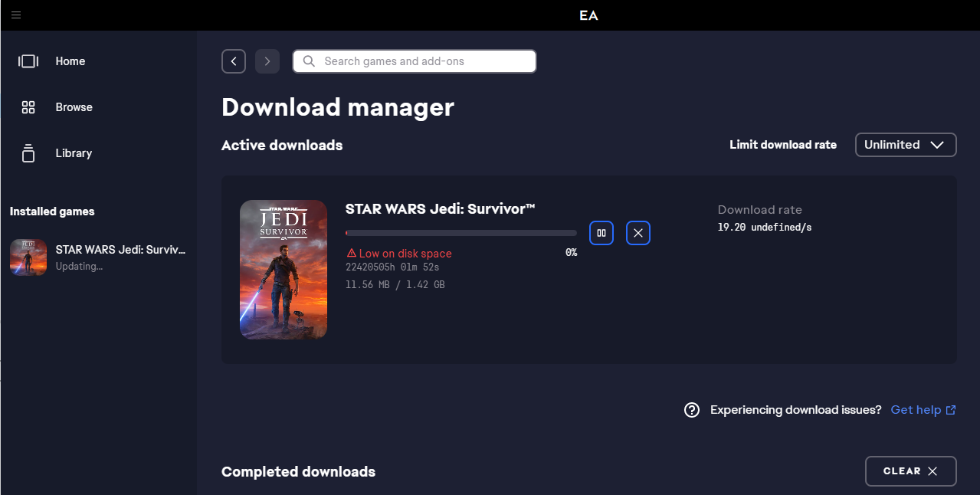Click the Jedi: Survivor cover art

284,269
